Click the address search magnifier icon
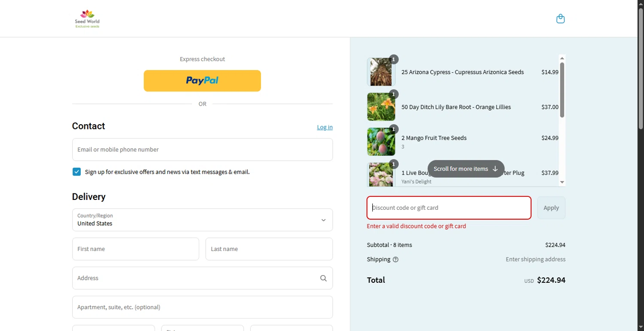The image size is (644, 331). coord(323,278)
